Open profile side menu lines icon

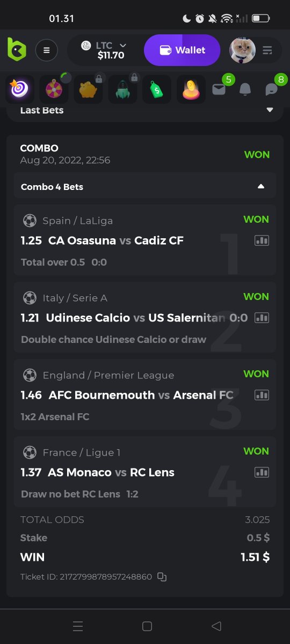pyautogui.click(x=267, y=50)
